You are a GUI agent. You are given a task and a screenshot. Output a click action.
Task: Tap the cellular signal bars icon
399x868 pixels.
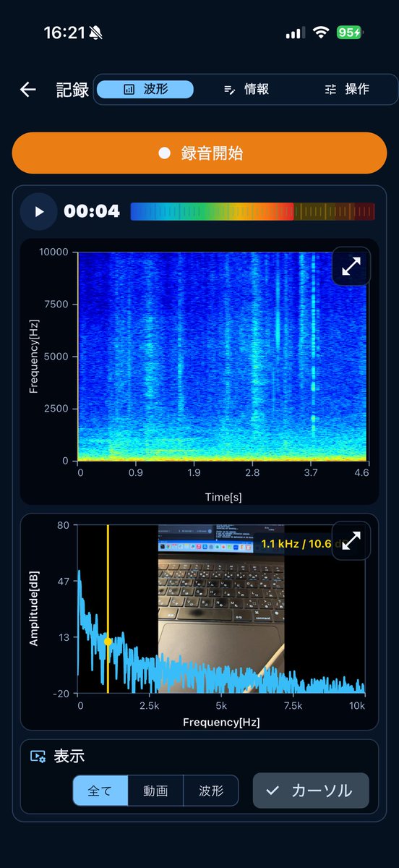coord(293,33)
